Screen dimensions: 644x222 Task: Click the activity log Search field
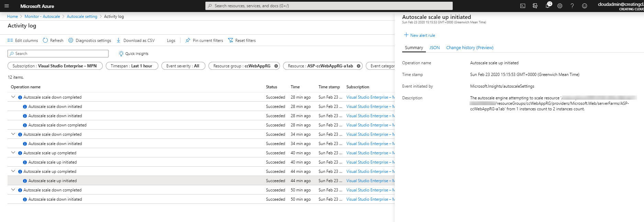[58, 54]
